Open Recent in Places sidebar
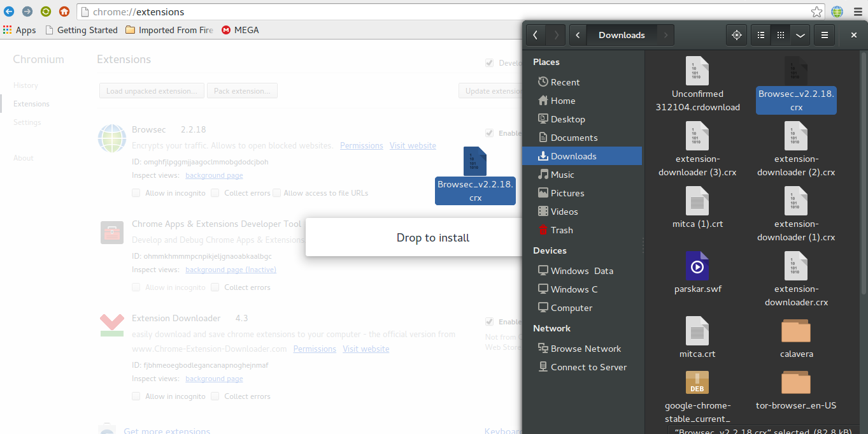 582,82
